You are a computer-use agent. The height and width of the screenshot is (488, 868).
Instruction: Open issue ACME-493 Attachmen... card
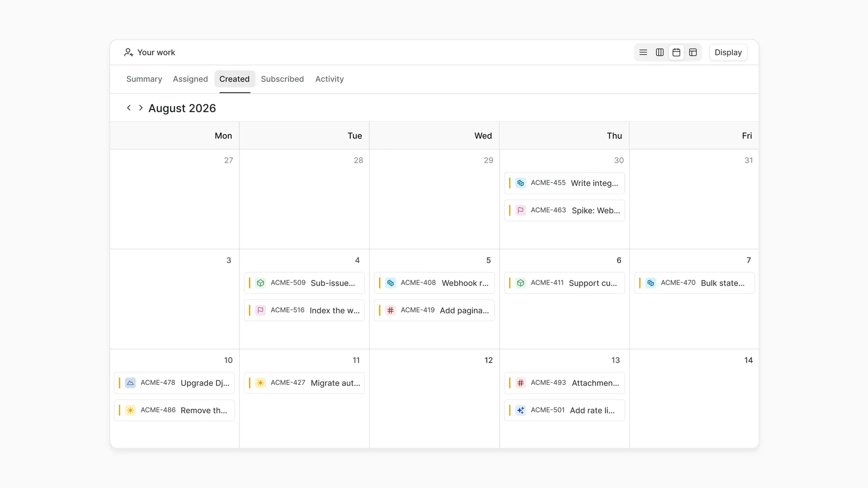click(x=565, y=383)
